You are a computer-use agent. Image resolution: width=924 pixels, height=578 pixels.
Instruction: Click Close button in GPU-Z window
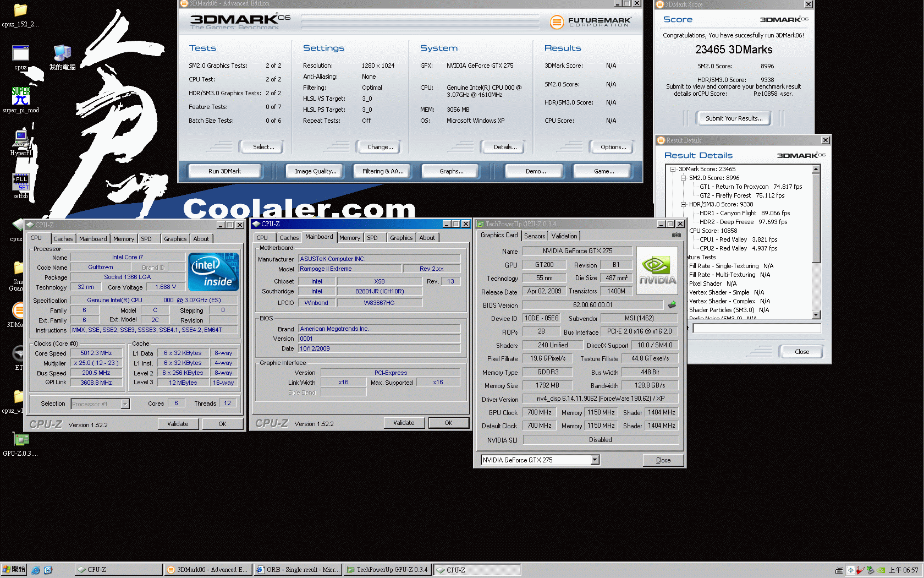(x=663, y=460)
